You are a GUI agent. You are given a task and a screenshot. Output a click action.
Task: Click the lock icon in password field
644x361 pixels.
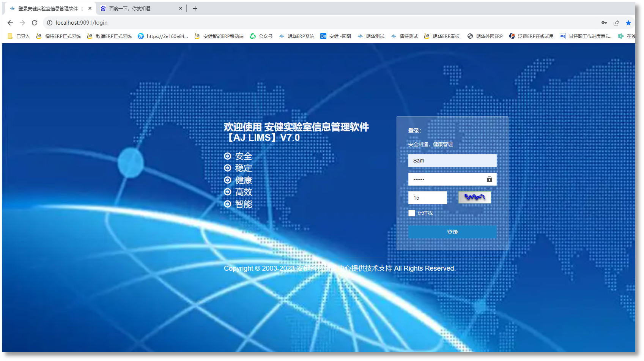pyautogui.click(x=490, y=179)
